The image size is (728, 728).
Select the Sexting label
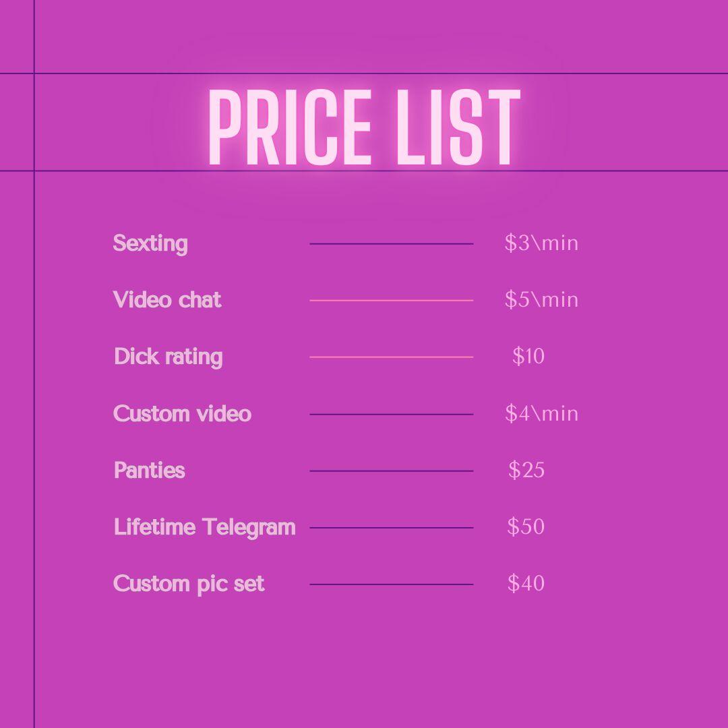150,244
